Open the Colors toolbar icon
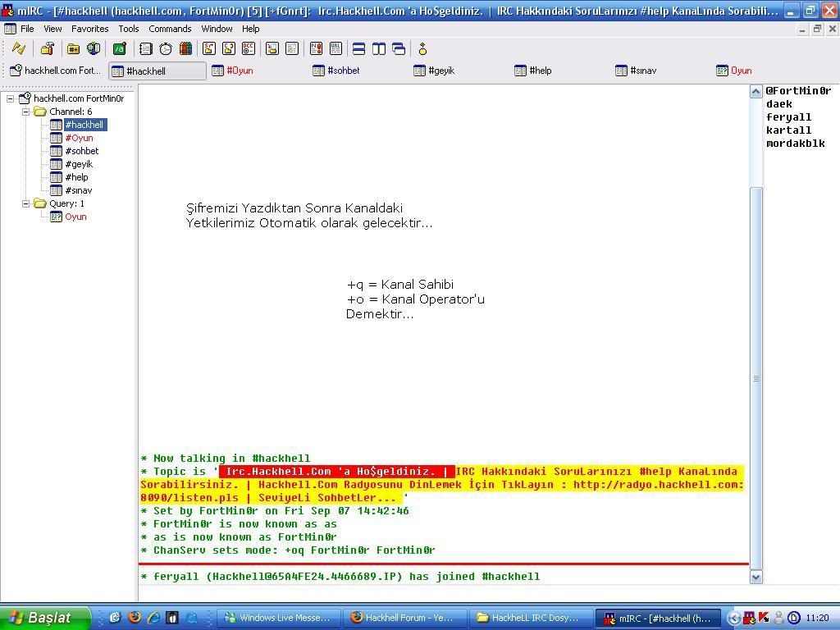 (185, 49)
